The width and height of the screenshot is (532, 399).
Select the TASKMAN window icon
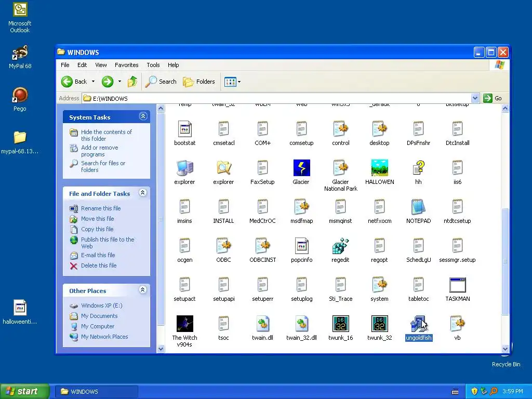pyautogui.click(x=457, y=285)
